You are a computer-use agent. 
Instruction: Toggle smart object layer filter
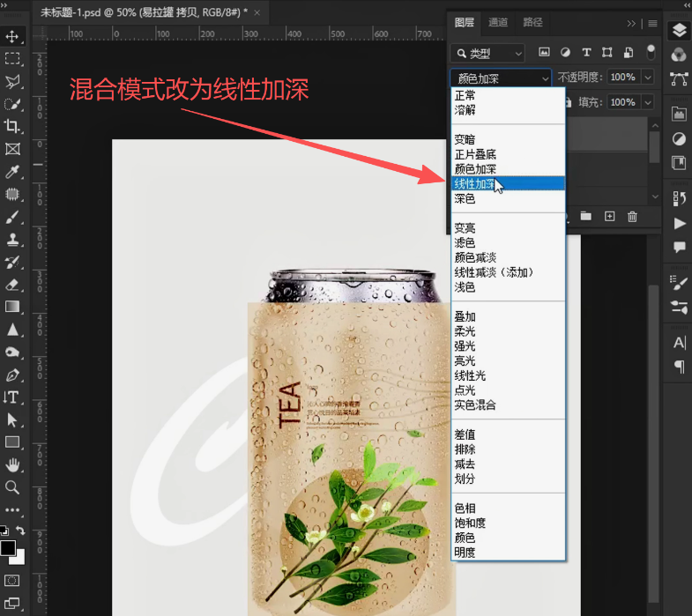(629, 53)
